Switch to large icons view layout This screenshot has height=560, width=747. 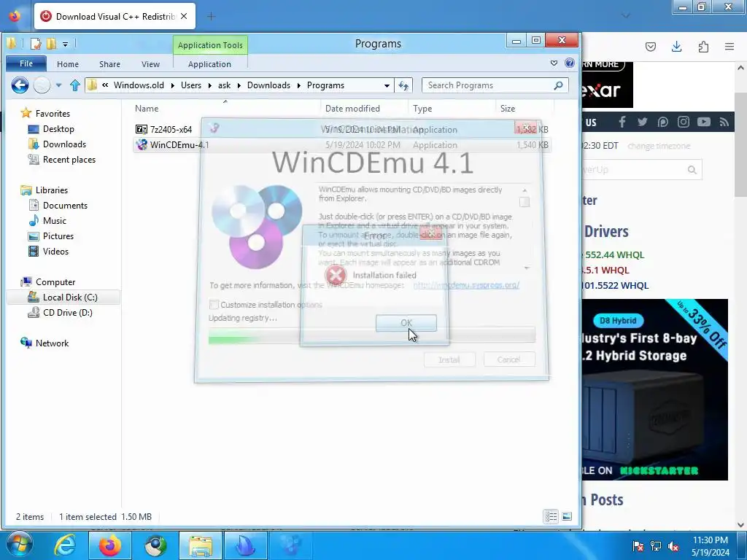point(567,517)
